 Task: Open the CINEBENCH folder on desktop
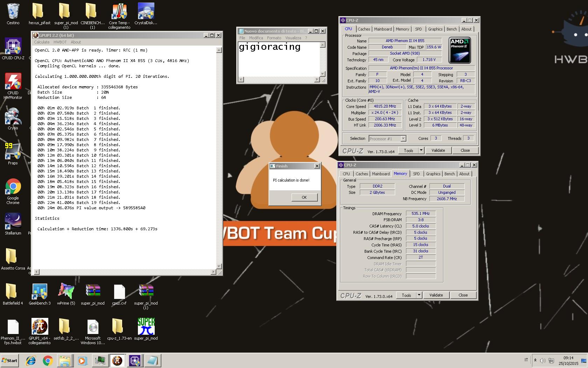(x=92, y=16)
